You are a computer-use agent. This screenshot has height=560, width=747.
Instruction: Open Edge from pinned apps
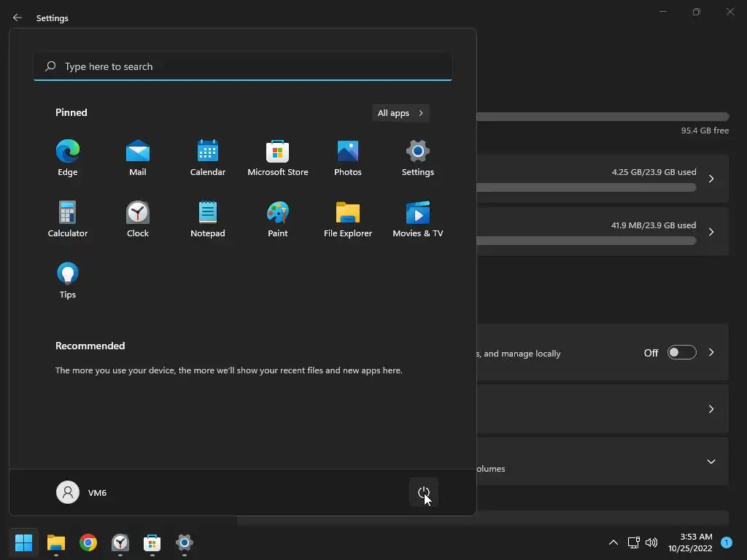68,158
